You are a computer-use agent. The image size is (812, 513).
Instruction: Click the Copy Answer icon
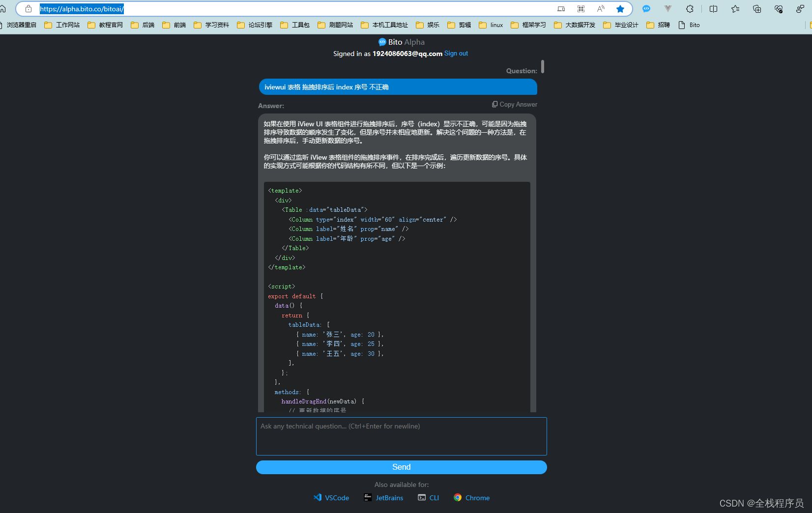point(495,104)
